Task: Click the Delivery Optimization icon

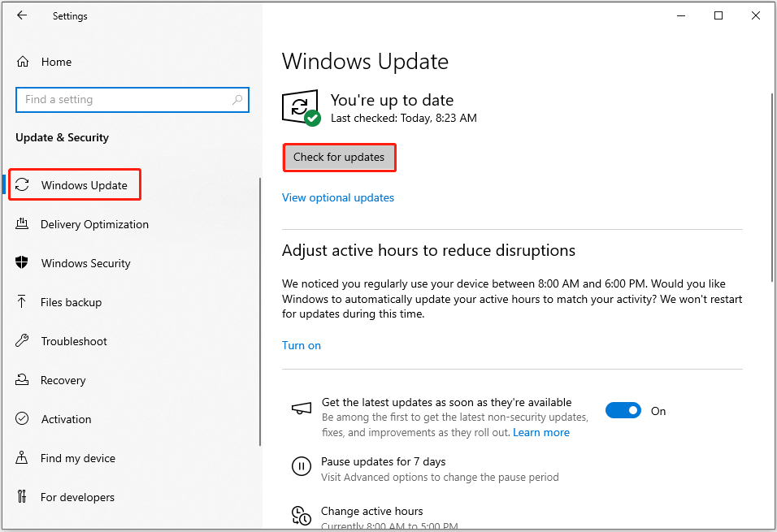Action: (x=23, y=224)
